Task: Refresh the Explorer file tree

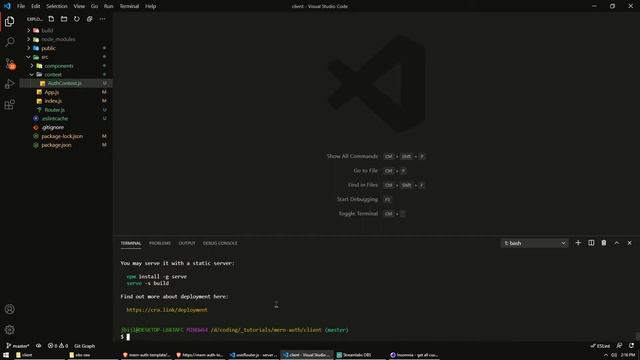Action: (77, 19)
